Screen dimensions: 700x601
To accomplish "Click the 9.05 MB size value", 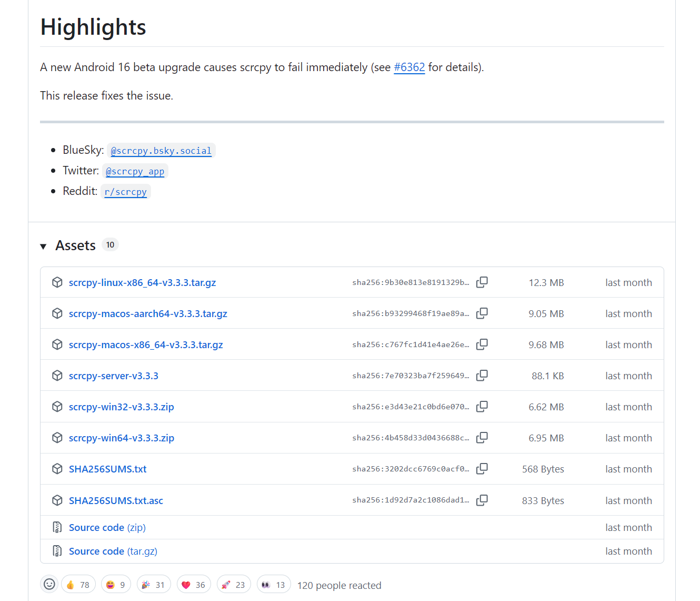I will pos(546,314).
